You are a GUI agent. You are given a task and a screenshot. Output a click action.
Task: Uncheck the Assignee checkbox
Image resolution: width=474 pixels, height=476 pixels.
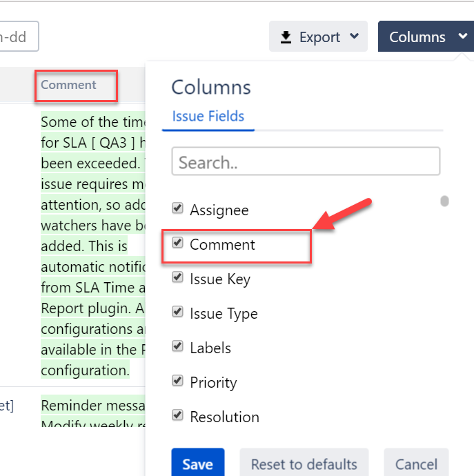click(177, 208)
